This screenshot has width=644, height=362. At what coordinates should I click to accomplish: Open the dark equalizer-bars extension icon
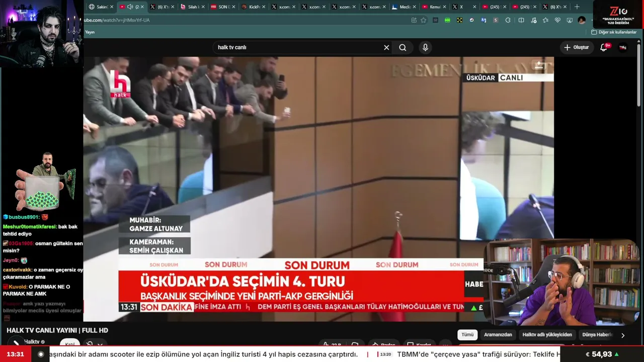435,20
